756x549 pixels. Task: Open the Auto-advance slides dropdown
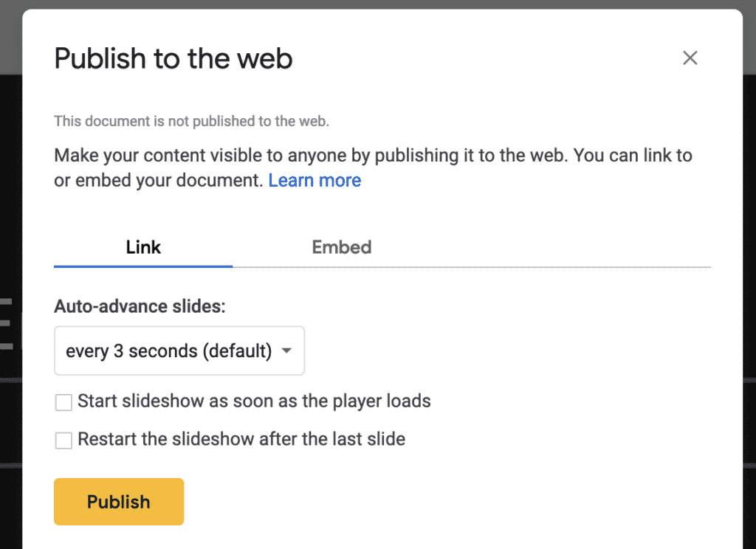[179, 351]
